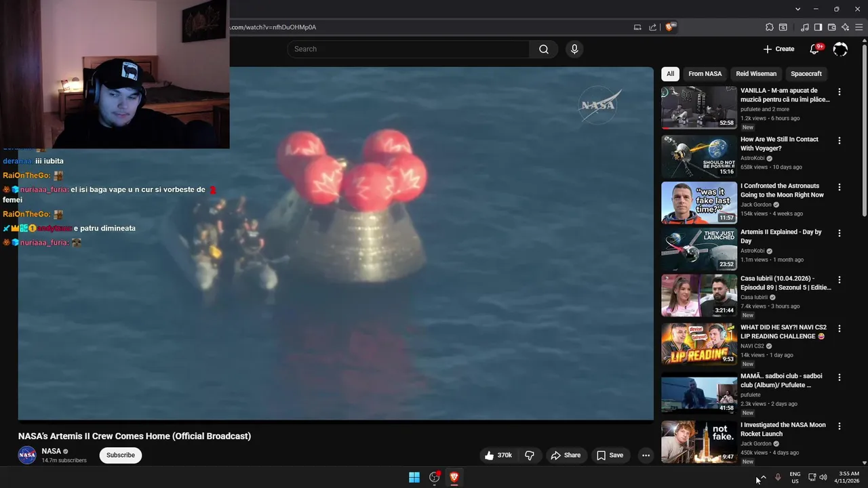Click the browser address bar URL
Viewport: 868px width, 488px height.
coord(271,27)
